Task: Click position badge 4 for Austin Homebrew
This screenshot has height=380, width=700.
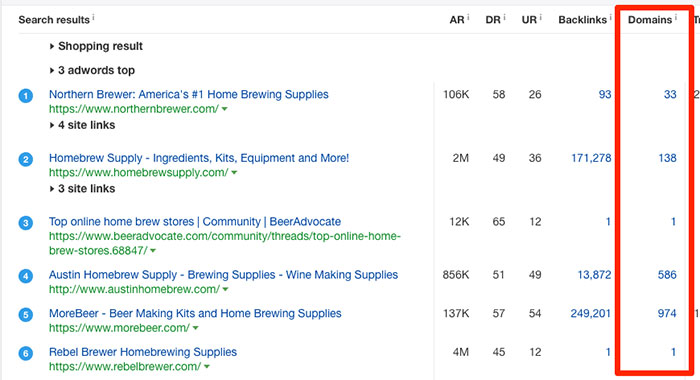Action: 25,276
